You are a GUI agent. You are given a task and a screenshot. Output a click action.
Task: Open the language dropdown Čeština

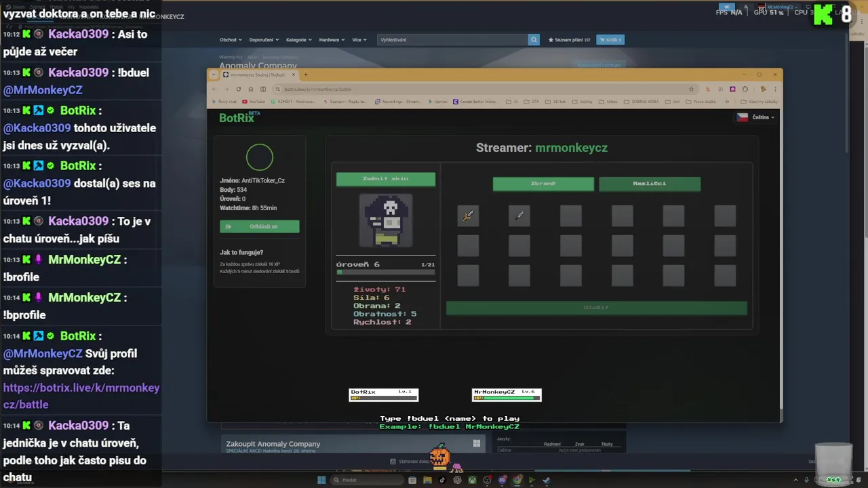click(755, 117)
